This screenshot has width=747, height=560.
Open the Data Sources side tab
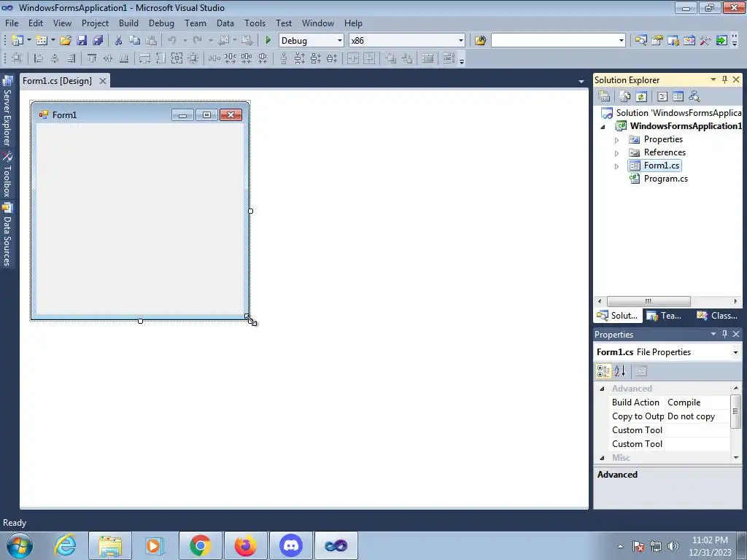click(7, 234)
